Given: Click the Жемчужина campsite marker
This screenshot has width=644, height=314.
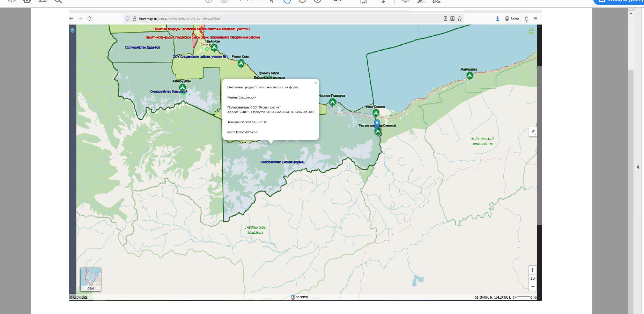Looking at the screenshot, I should [469, 75].
